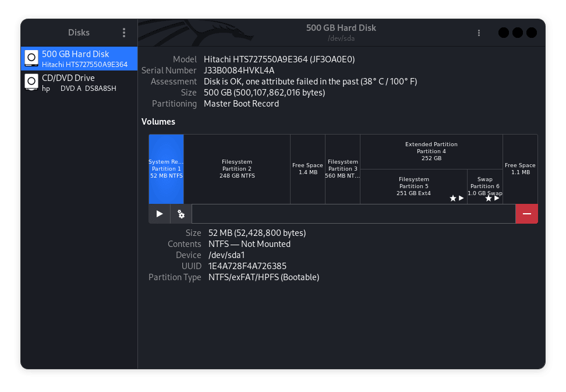This screenshot has width=566, height=392.
Task: Open the drive options menu top right
Action: click(479, 33)
